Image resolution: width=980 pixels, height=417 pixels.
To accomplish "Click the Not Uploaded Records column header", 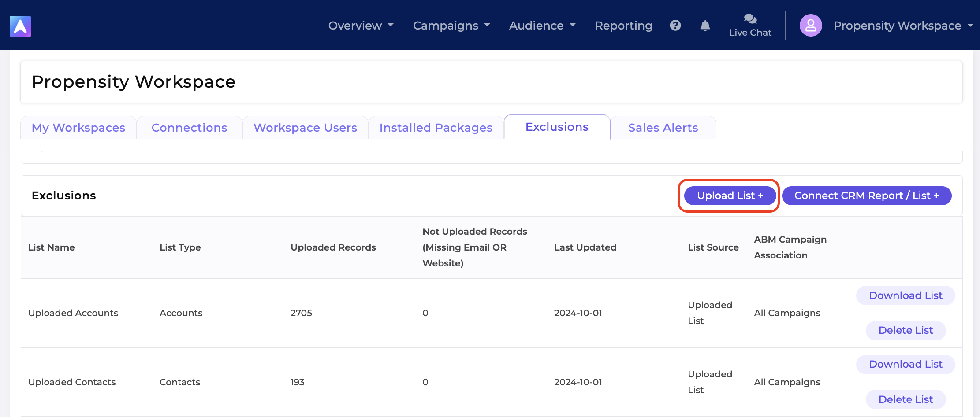I will [x=475, y=247].
